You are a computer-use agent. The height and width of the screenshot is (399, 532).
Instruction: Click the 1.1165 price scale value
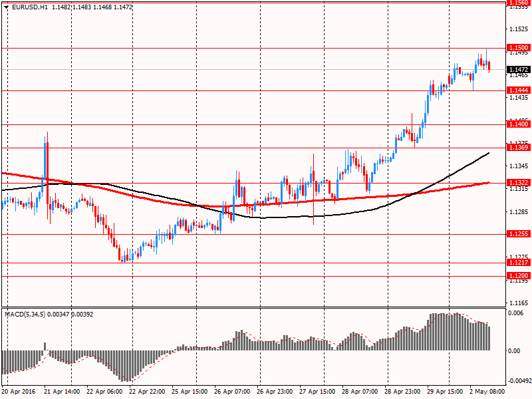tap(519, 303)
